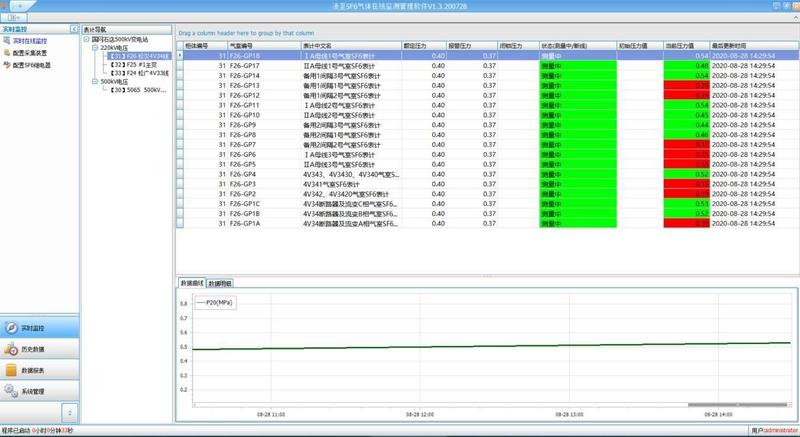Select tree item 【31】 F26
Viewport: 800px width, 437px height.
[139, 56]
